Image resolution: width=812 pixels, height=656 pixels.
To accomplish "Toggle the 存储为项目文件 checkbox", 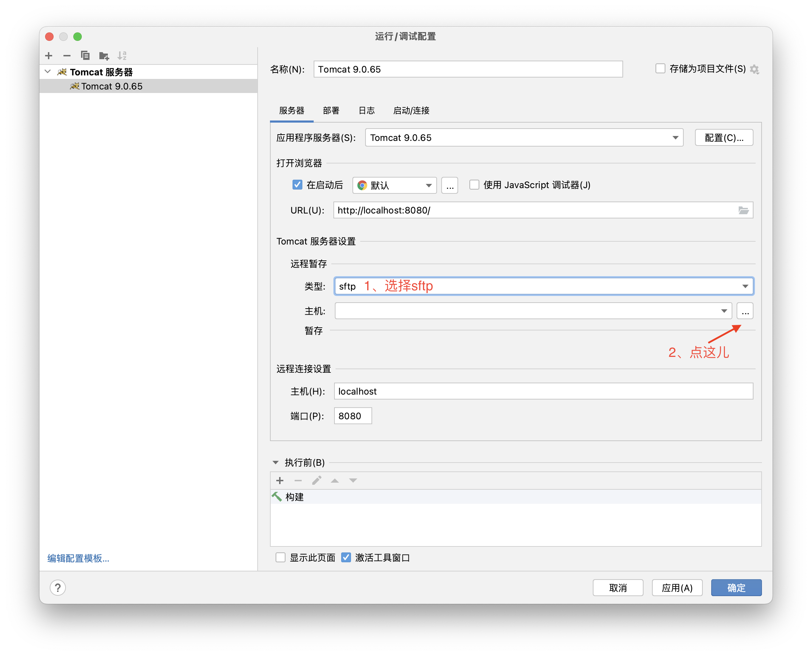I will 660,68.
